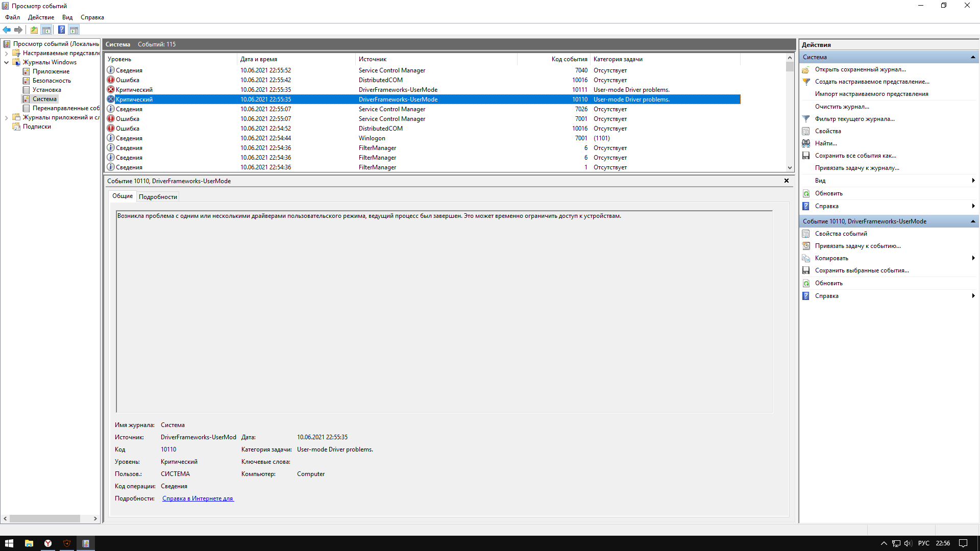Viewport: 980px width, 551px height.
Task: Open Yandex Browser from the taskbar
Action: click(x=48, y=543)
